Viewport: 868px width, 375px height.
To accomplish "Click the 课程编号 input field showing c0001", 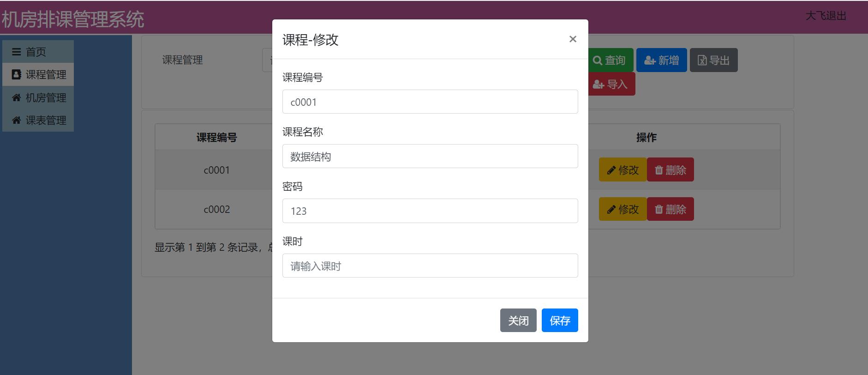I will (x=430, y=102).
